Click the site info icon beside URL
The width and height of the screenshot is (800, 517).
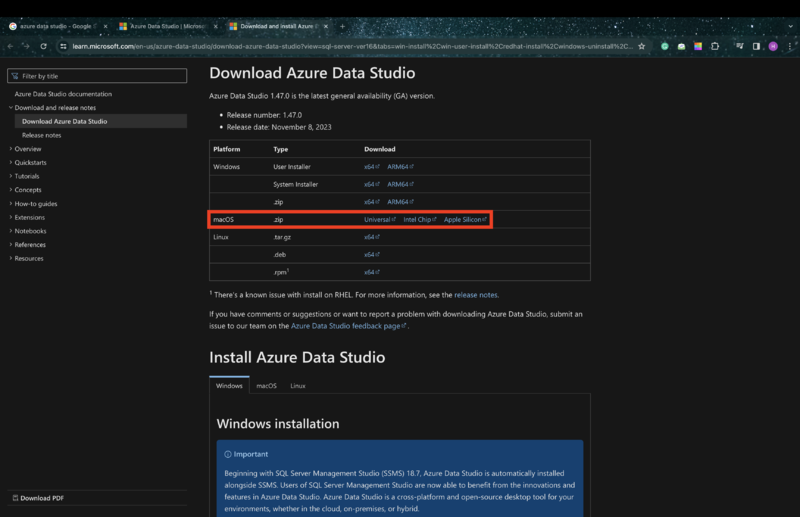click(63, 46)
